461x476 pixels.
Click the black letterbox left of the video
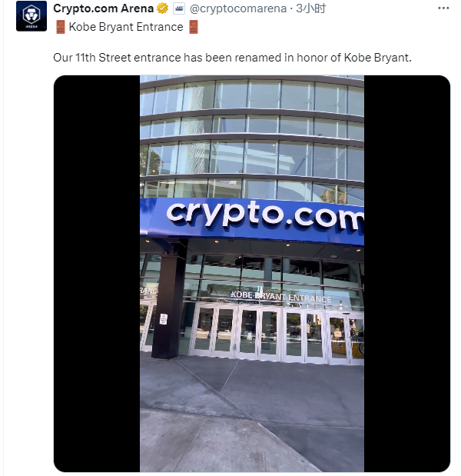(x=97, y=273)
